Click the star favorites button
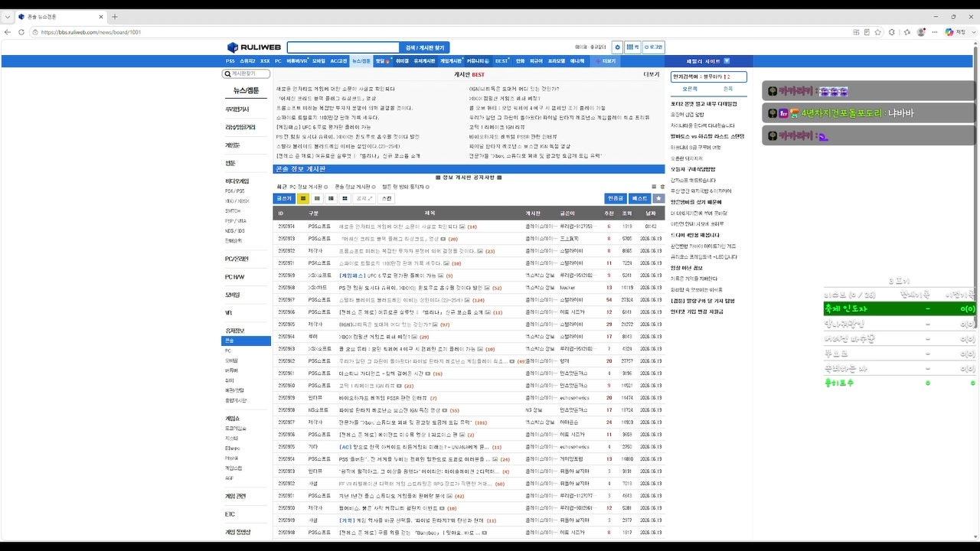This screenshot has width=980, height=551. [658, 198]
